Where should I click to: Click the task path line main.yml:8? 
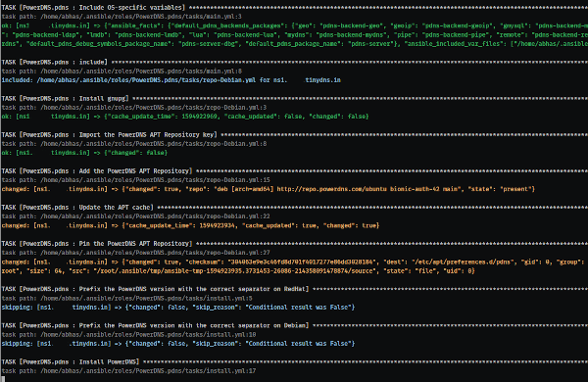pos(122,71)
